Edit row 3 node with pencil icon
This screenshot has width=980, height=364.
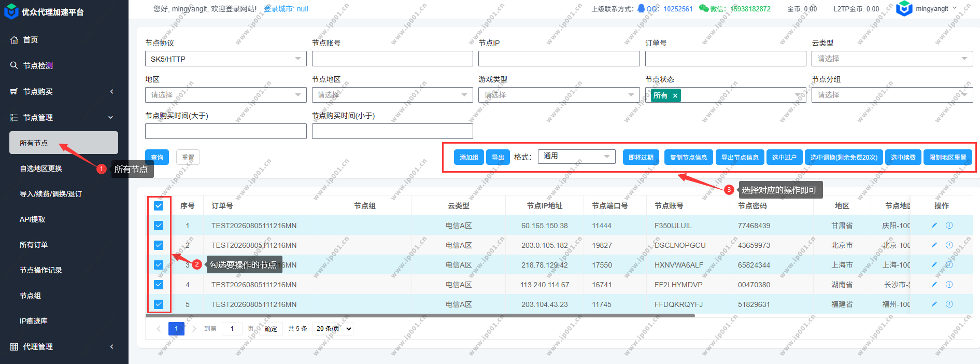coord(934,264)
